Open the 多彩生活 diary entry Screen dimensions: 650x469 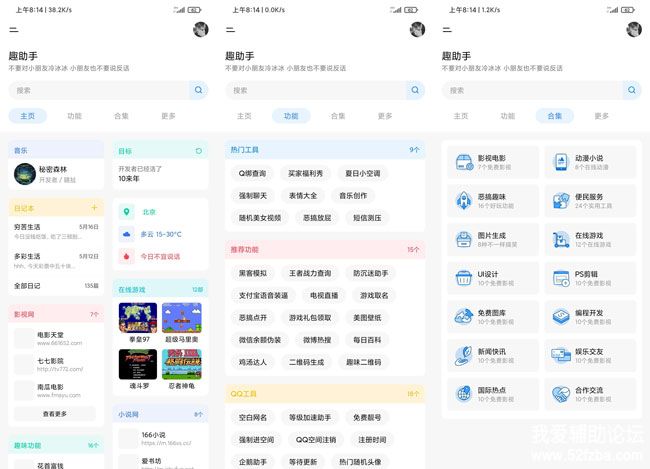pyautogui.click(x=56, y=261)
